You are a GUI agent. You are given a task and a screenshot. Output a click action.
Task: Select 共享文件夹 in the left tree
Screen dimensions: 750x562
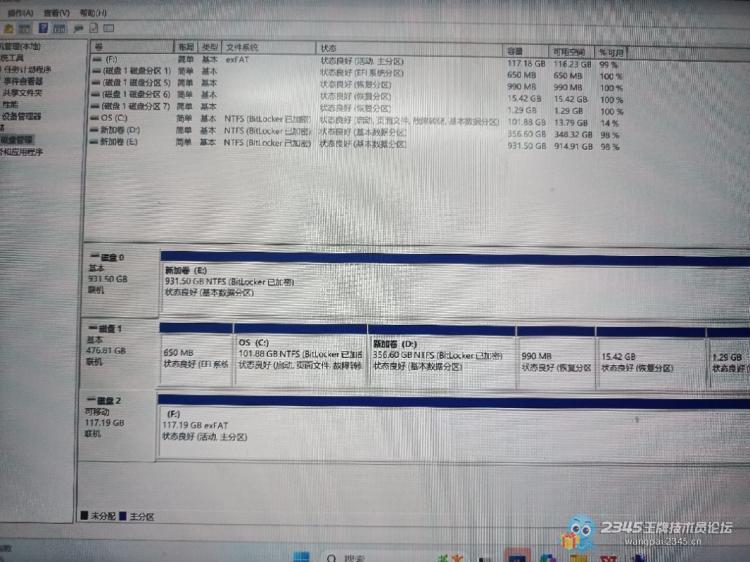pos(22,92)
